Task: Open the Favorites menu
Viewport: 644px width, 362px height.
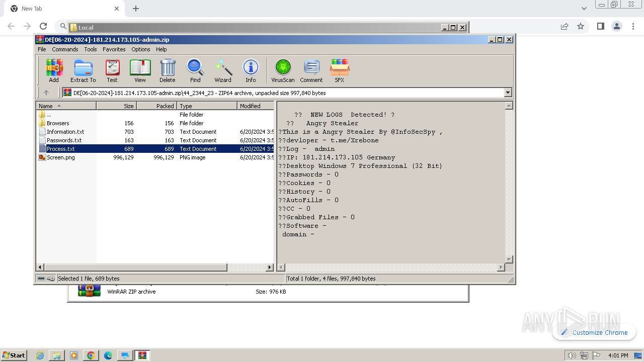Action: (x=114, y=49)
